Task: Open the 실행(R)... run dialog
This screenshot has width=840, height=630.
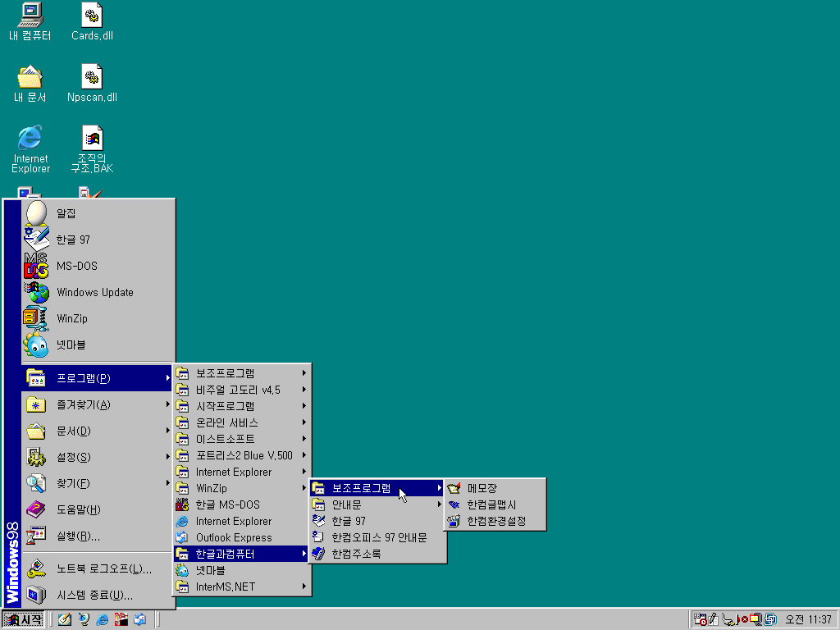Action: click(x=98, y=536)
